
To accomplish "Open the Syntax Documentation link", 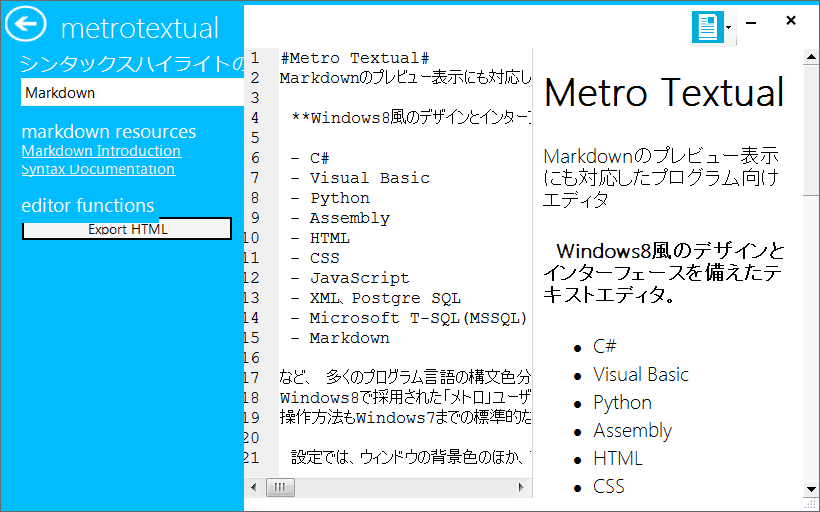I will coord(98,169).
